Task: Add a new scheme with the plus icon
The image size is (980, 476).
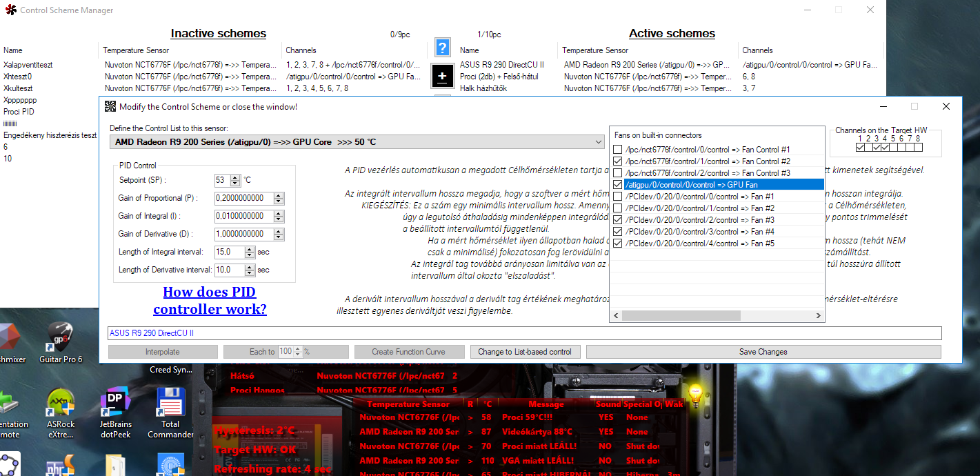Action: (441, 75)
